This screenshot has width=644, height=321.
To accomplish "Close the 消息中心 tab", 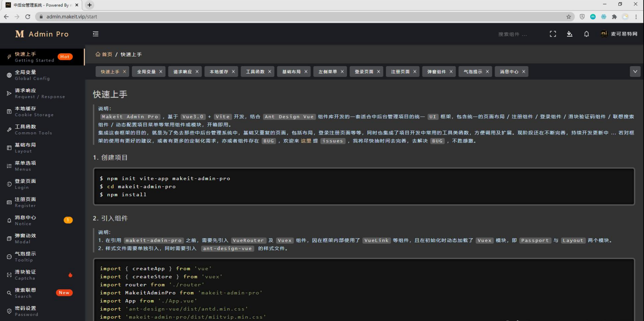I will click(524, 72).
